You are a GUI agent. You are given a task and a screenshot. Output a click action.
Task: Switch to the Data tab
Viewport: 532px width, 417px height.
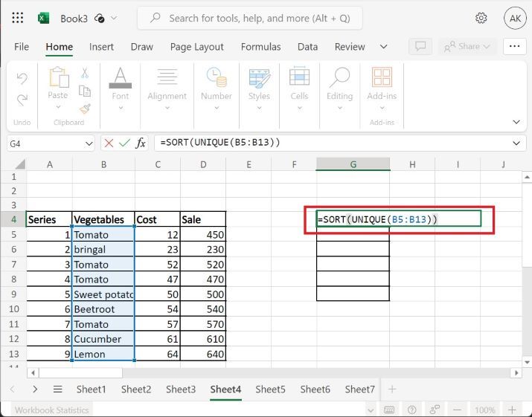[307, 47]
